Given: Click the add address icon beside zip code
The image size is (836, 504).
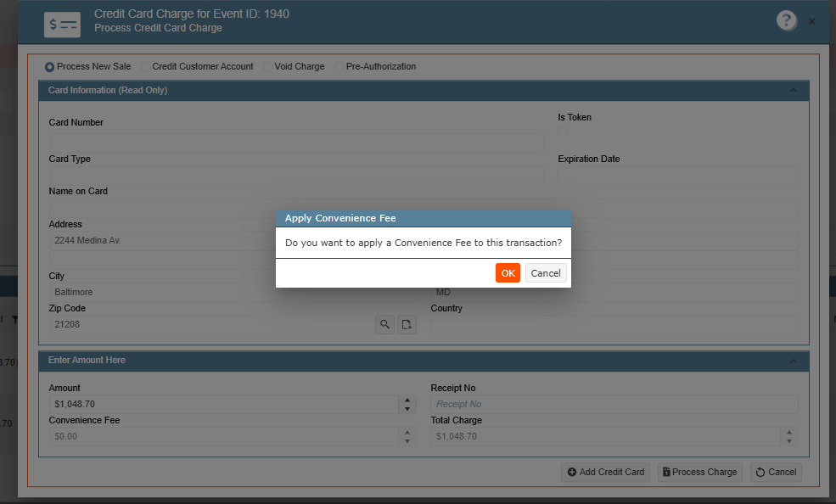Looking at the screenshot, I should [407, 324].
